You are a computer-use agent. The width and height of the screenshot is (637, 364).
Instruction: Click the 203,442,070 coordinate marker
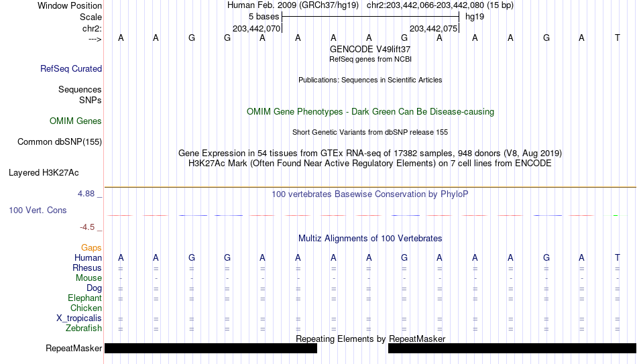256,28
